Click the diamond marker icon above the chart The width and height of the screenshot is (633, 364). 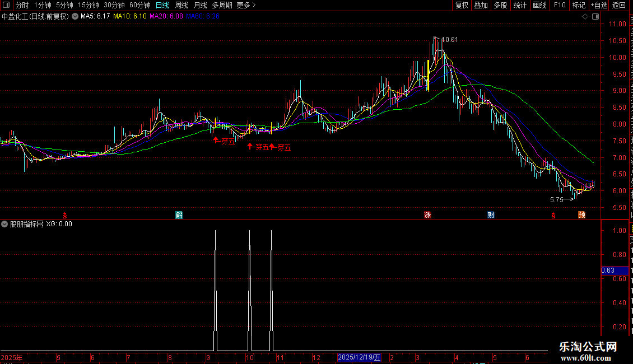coord(585,17)
